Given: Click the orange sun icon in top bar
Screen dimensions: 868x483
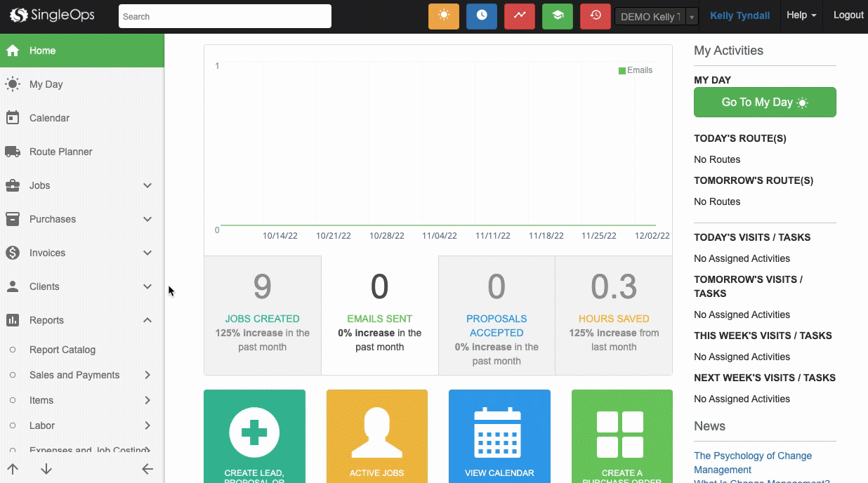Looking at the screenshot, I should point(444,16).
